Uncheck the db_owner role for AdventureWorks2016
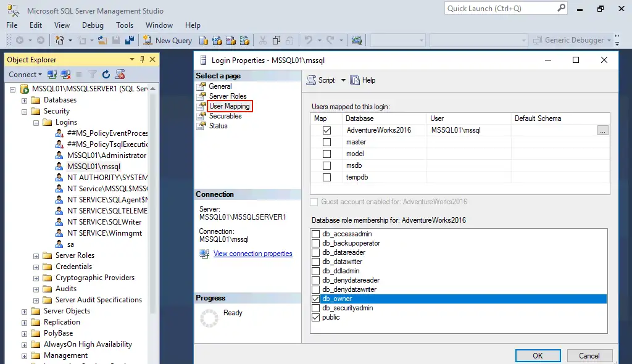The image size is (632, 364). click(315, 299)
